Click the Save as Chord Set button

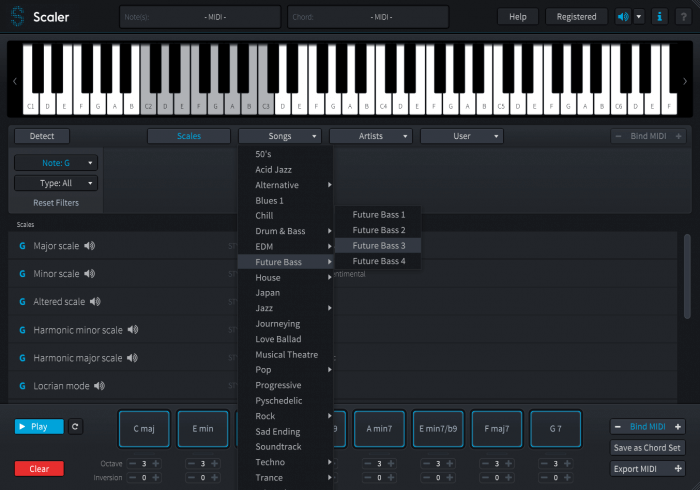[648, 447]
